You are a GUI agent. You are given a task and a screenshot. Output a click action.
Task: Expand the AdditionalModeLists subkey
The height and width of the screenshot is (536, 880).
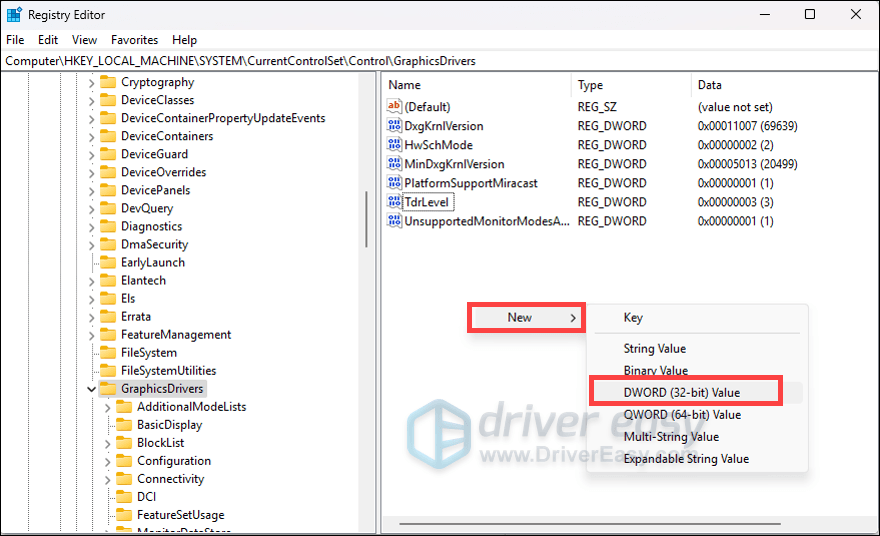coord(108,407)
